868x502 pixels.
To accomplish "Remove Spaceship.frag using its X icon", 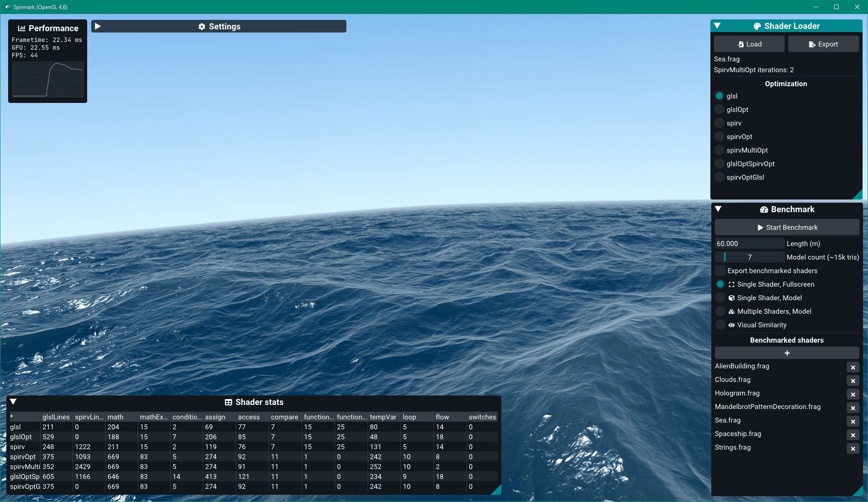I will pyautogui.click(x=853, y=435).
